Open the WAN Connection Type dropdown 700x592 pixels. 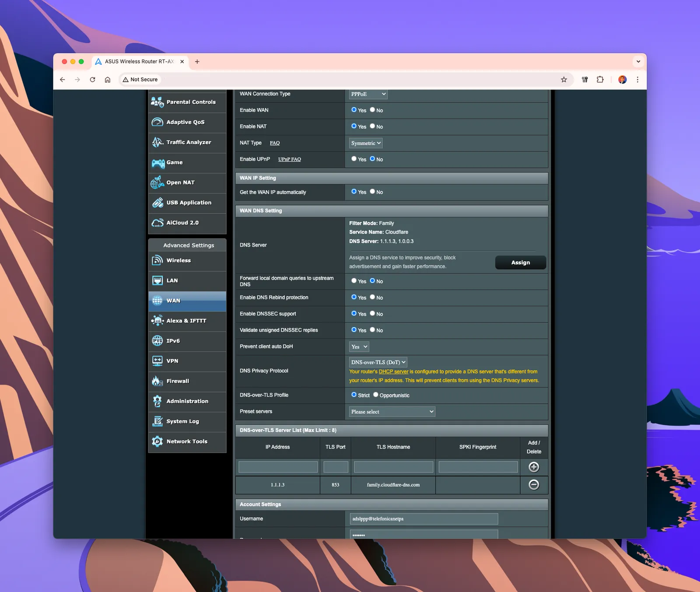click(368, 94)
